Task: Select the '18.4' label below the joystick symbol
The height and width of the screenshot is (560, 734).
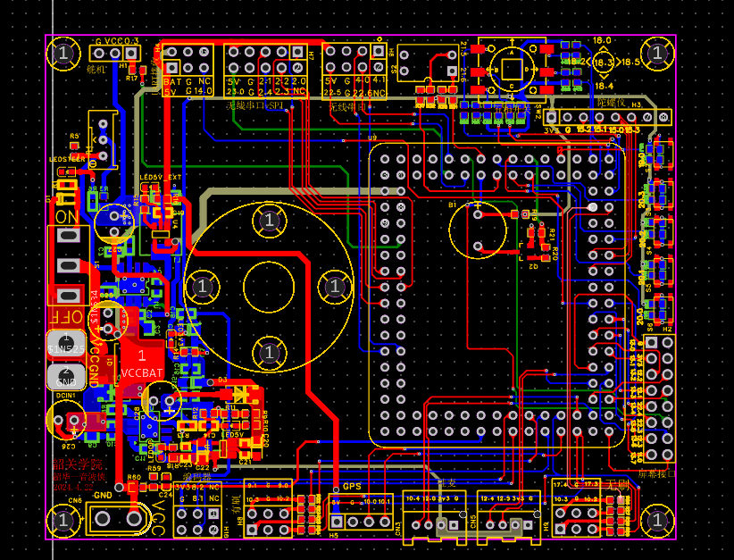Action: pos(604,86)
